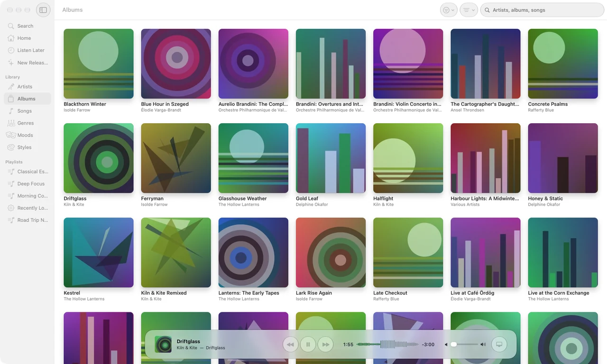Select Listen Later in the sidebar
Viewport: 607px width, 364px height.
click(28, 50)
